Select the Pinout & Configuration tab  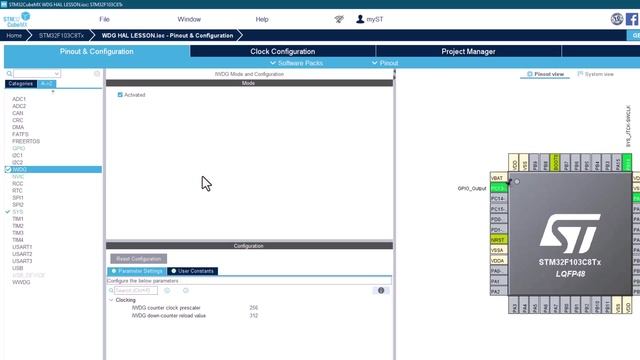(97, 51)
